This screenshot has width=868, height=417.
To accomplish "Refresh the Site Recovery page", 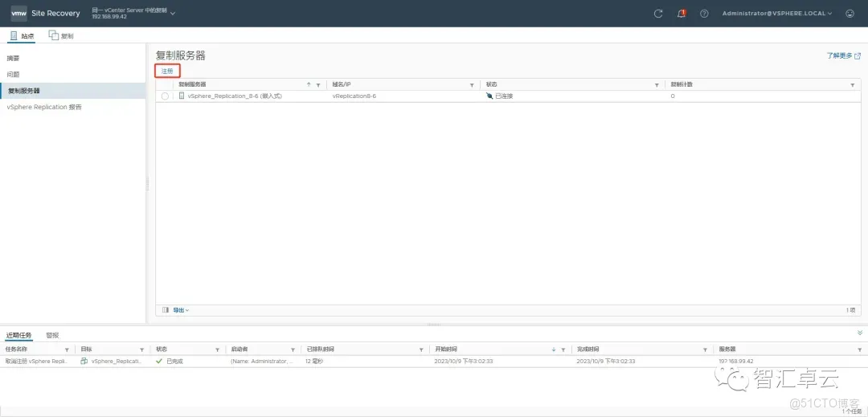I will point(658,14).
